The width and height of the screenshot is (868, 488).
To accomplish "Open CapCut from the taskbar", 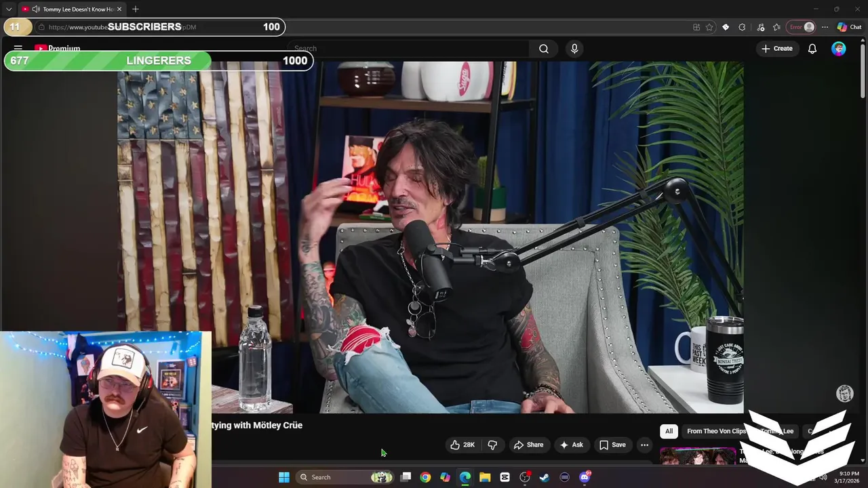I will [505, 477].
